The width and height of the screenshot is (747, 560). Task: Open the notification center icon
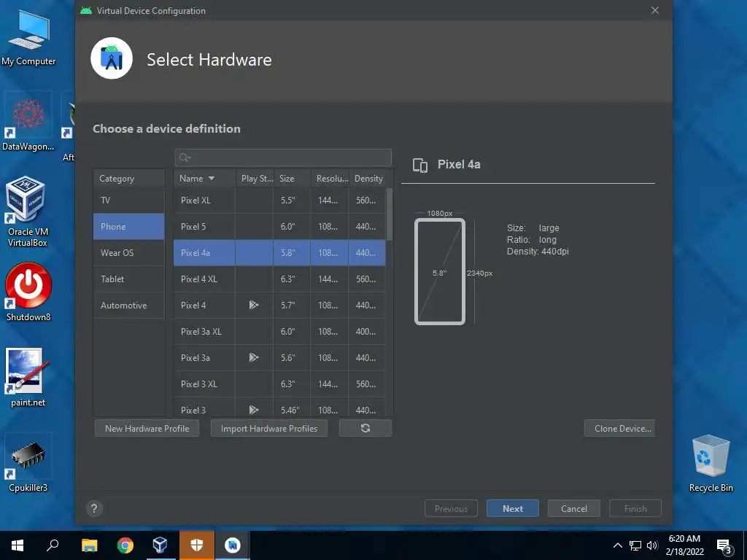724,545
